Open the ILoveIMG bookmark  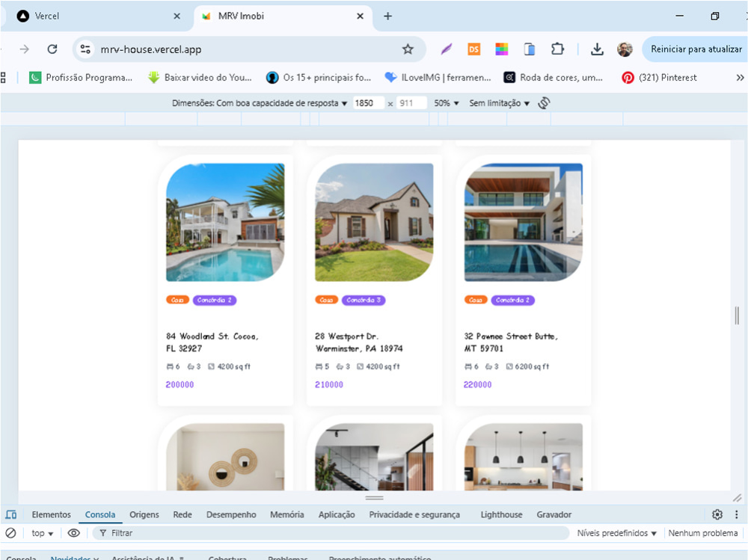pos(438,78)
